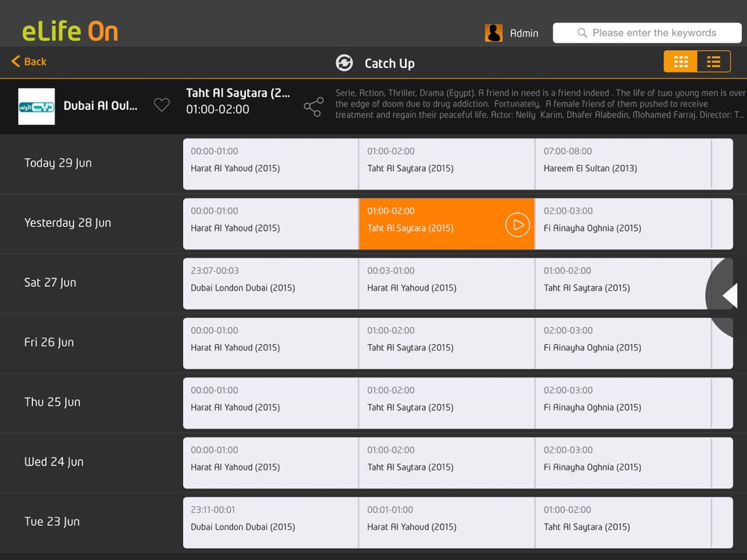Open Friday's Fi Ainayha Oghnia programme
747x560 pixels.
click(623, 343)
